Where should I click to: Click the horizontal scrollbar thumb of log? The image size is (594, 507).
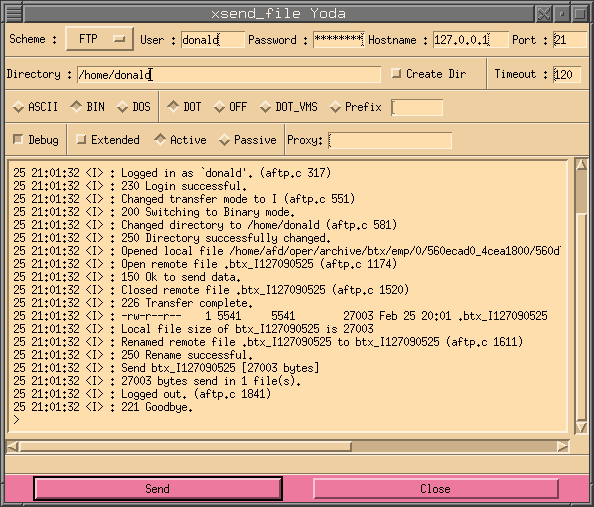tap(186, 446)
